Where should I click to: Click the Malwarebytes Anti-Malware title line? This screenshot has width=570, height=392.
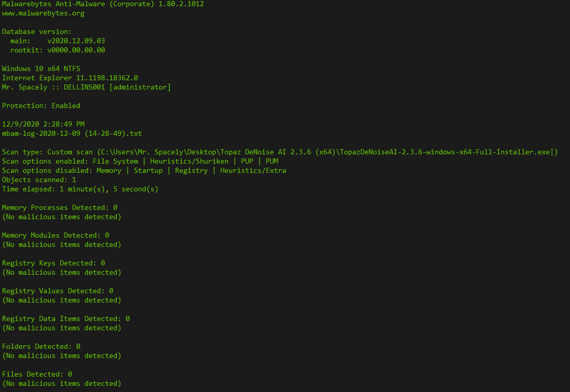coord(103,4)
